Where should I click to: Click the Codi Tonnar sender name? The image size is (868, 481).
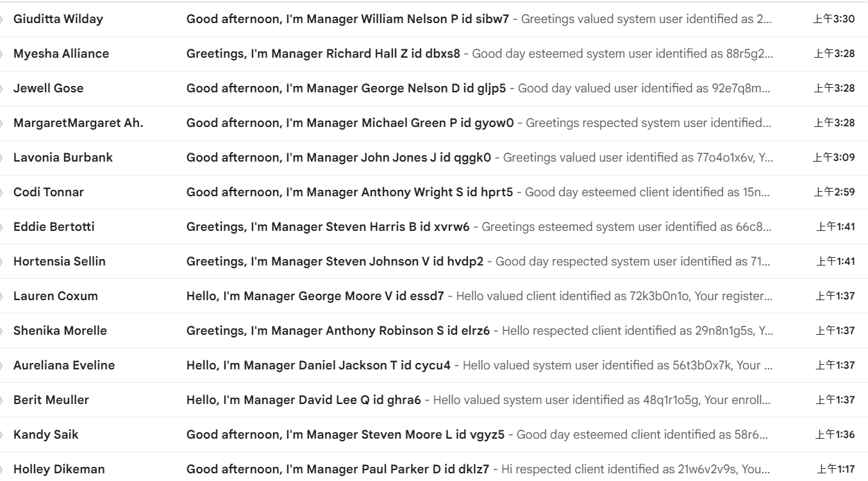click(49, 192)
